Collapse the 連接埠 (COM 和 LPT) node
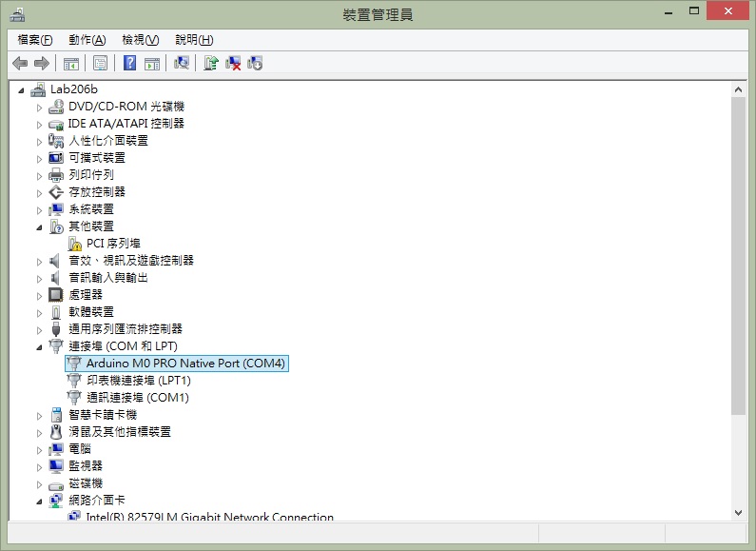The height and width of the screenshot is (551, 756). click(x=39, y=347)
